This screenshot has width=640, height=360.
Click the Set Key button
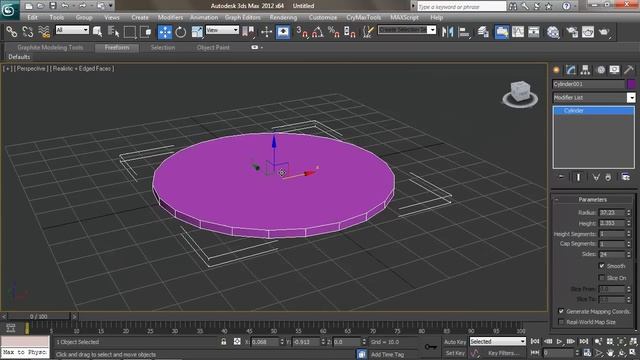454,353
